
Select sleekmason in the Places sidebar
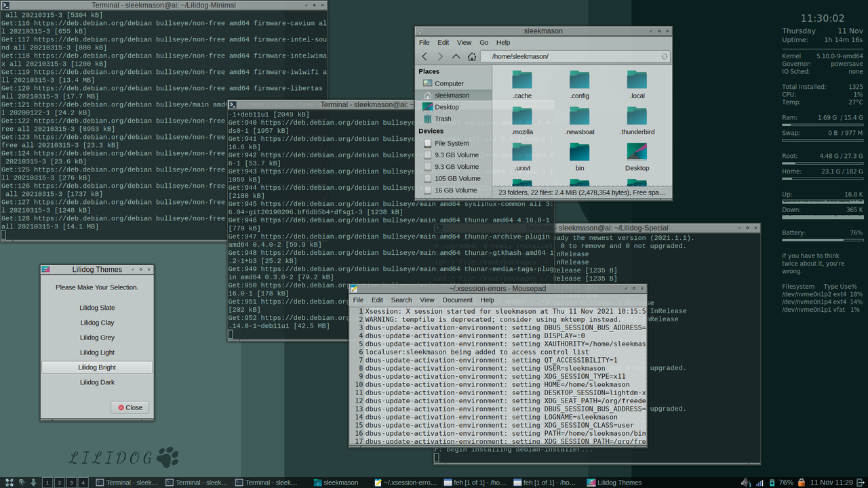point(452,96)
